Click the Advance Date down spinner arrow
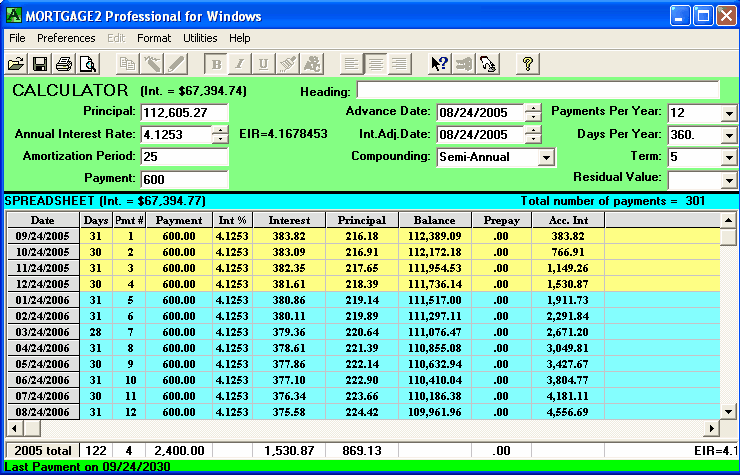The height and width of the screenshot is (476, 740). [x=533, y=117]
